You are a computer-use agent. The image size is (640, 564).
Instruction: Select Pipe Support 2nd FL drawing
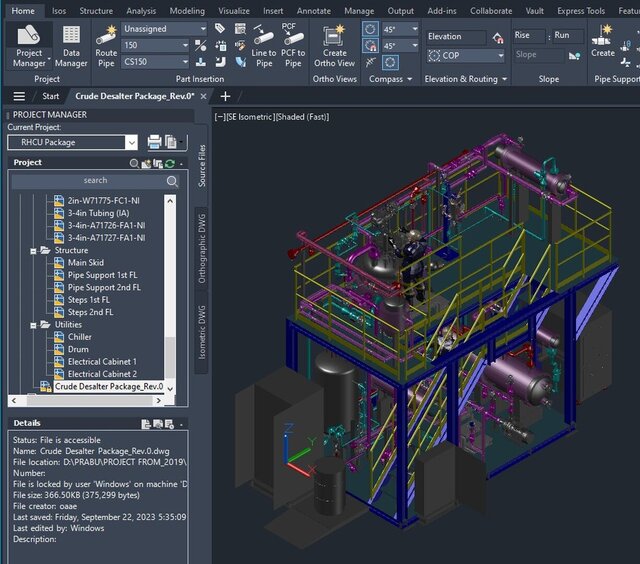[x=104, y=288]
